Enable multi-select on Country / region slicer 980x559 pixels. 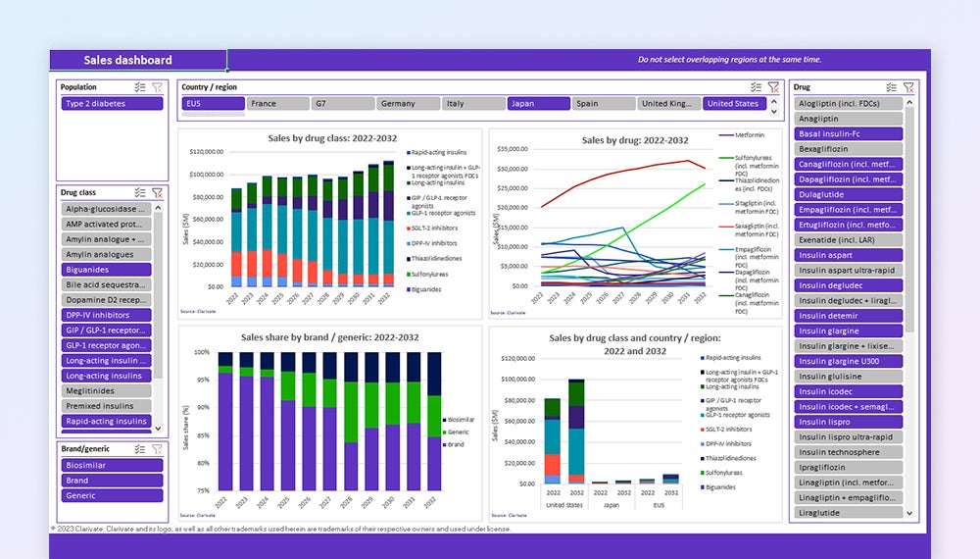(756, 87)
